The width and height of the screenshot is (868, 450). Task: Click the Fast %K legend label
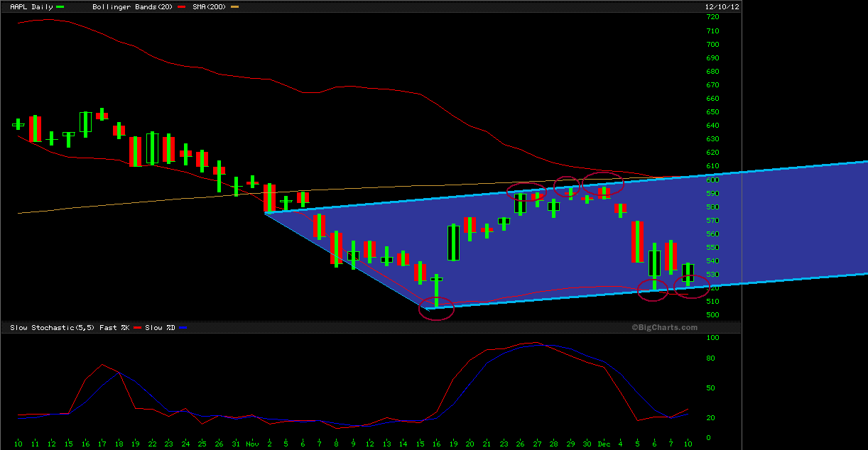tap(113, 328)
